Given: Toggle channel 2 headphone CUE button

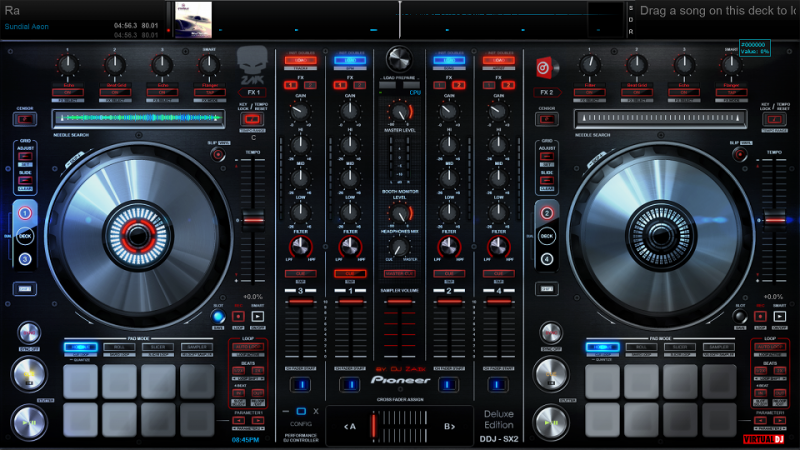Looking at the screenshot, I should point(449,273).
